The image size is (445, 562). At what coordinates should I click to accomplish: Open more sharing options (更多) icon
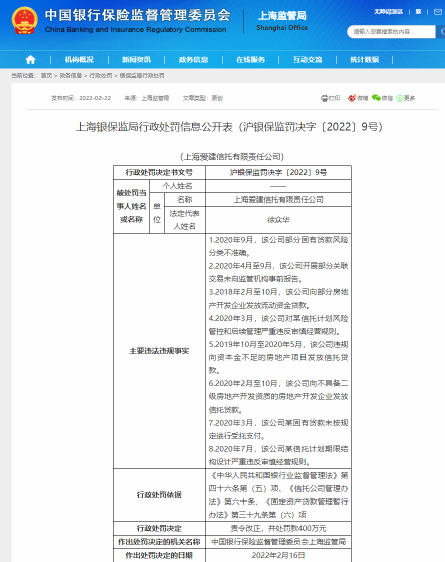pos(399,98)
